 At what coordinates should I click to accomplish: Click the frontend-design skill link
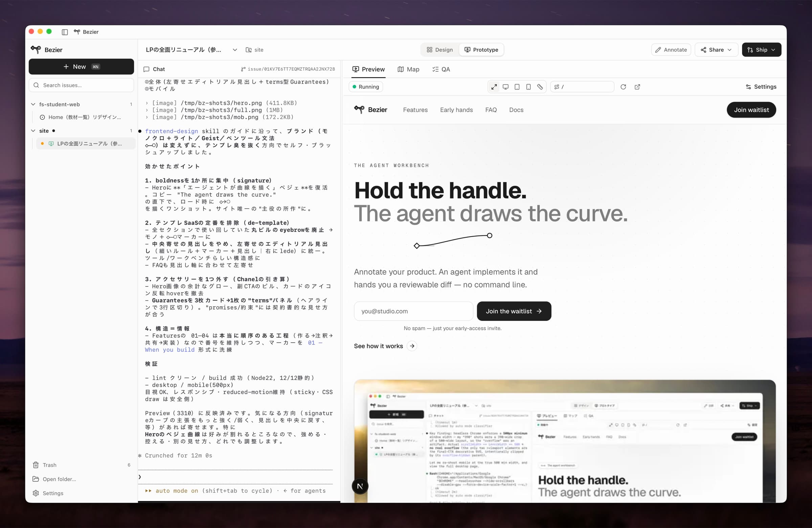[x=172, y=131]
